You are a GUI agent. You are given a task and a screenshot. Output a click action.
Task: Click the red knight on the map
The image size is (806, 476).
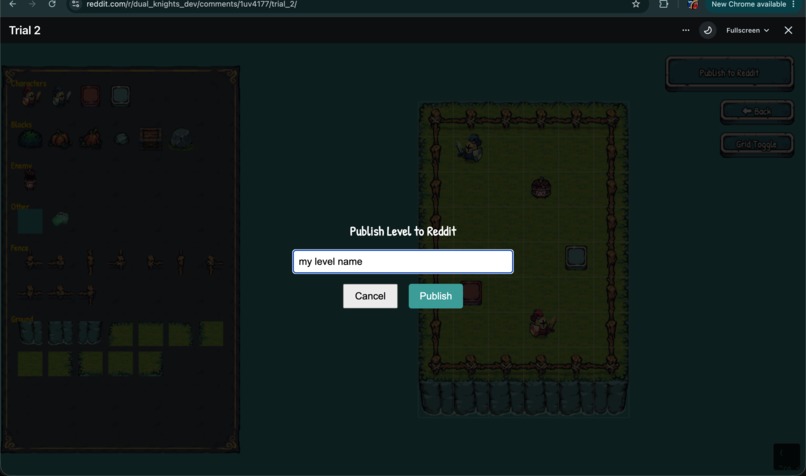(541, 323)
